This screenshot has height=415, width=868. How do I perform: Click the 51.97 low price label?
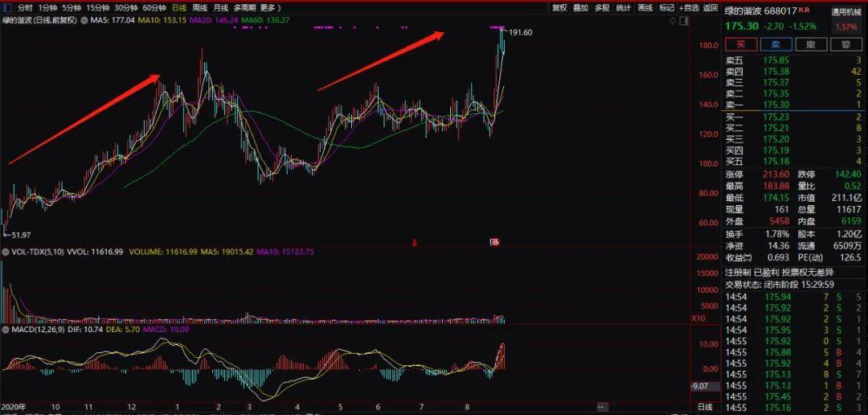[x=19, y=235]
